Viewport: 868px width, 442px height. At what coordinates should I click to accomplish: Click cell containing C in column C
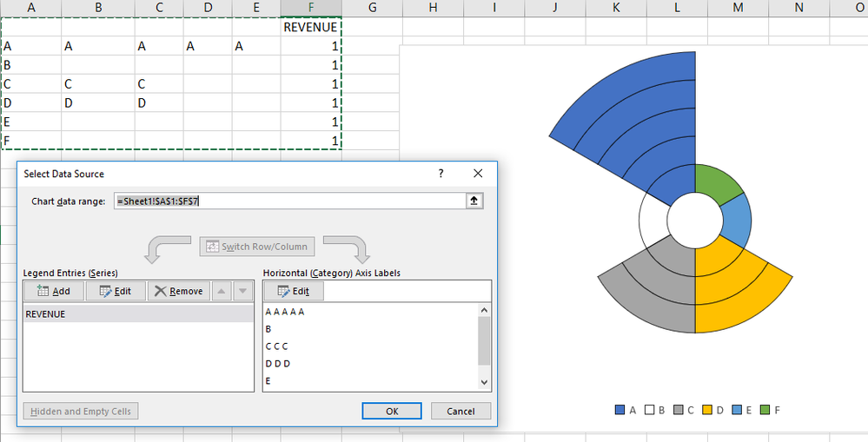159,84
